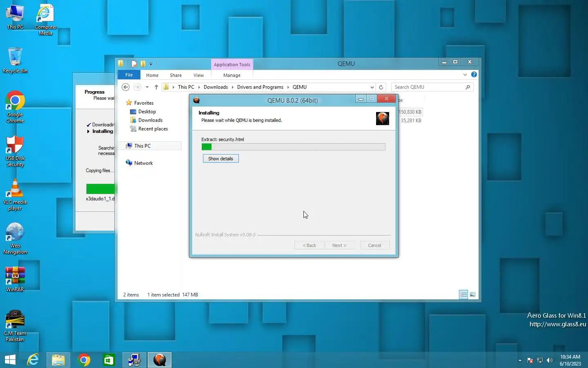This screenshot has height=368, width=588.
Task: Open Quick Access Toolbar customize dropdown
Action: pyautogui.click(x=151, y=64)
